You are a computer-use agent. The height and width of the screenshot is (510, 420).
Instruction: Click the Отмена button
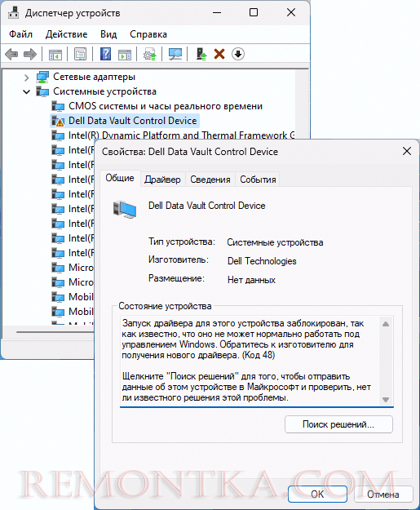point(383,494)
